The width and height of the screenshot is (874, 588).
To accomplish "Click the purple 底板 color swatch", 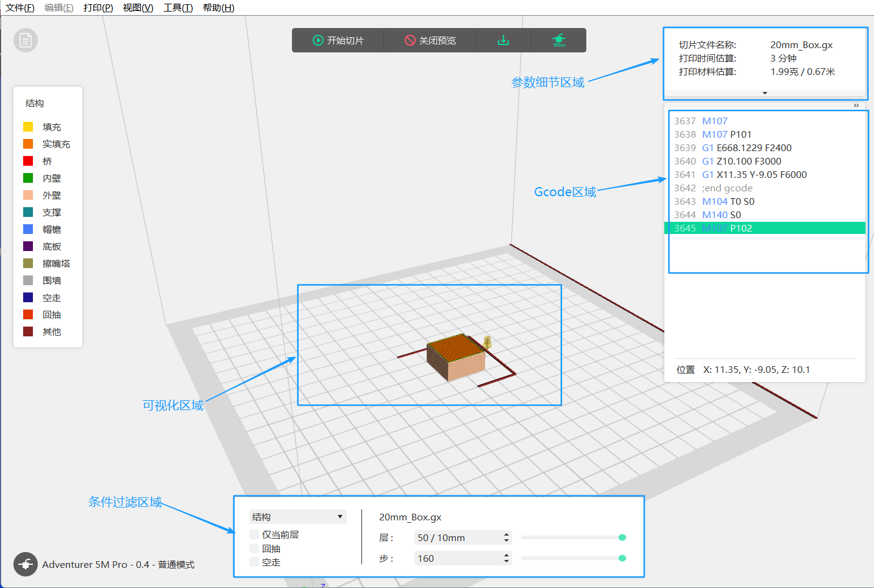I will [x=28, y=246].
